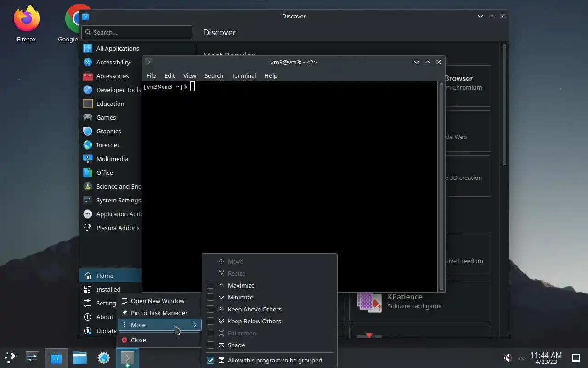Image resolution: width=588 pixels, height=368 pixels.
Task: Go to the Home page icon in Discover
Action: tap(88, 276)
